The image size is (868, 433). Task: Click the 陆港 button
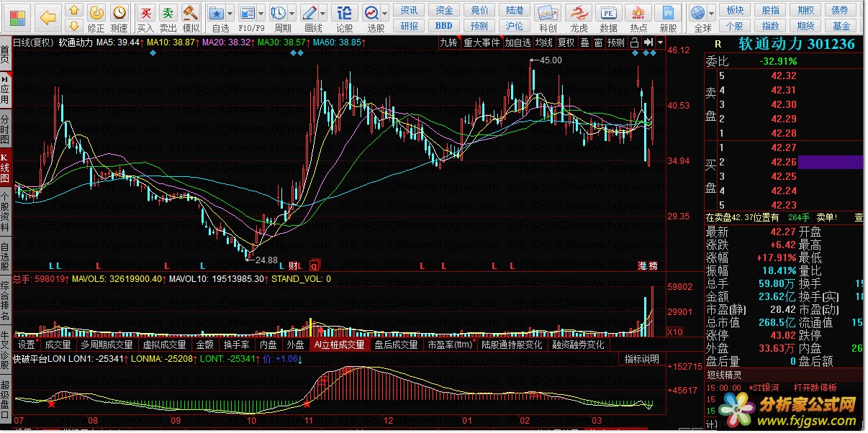point(515,10)
